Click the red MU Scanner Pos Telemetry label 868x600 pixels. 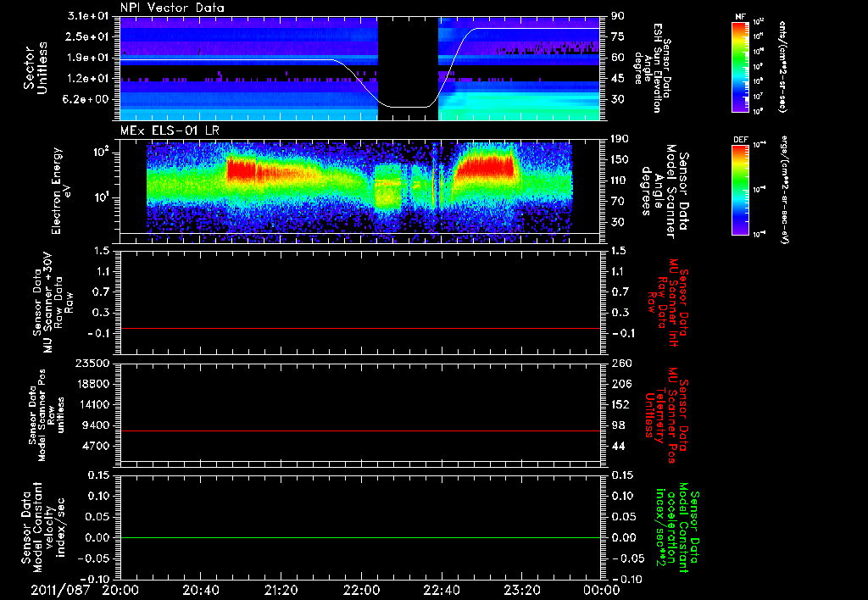point(667,415)
